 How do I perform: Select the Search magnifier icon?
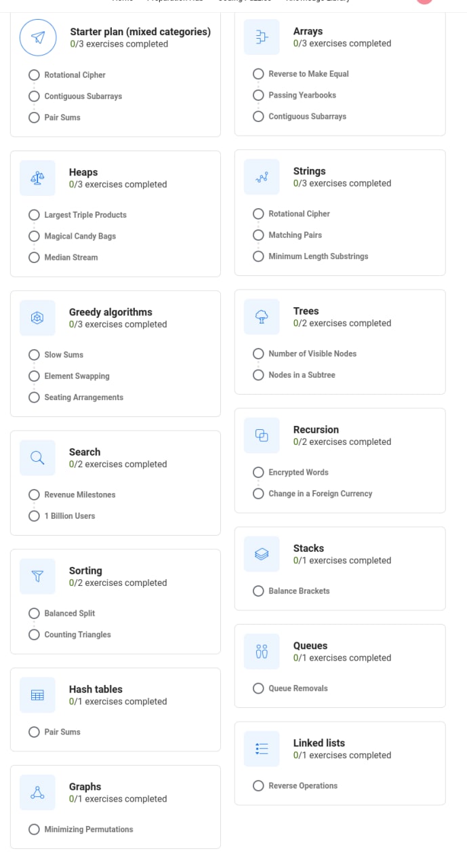click(x=37, y=457)
